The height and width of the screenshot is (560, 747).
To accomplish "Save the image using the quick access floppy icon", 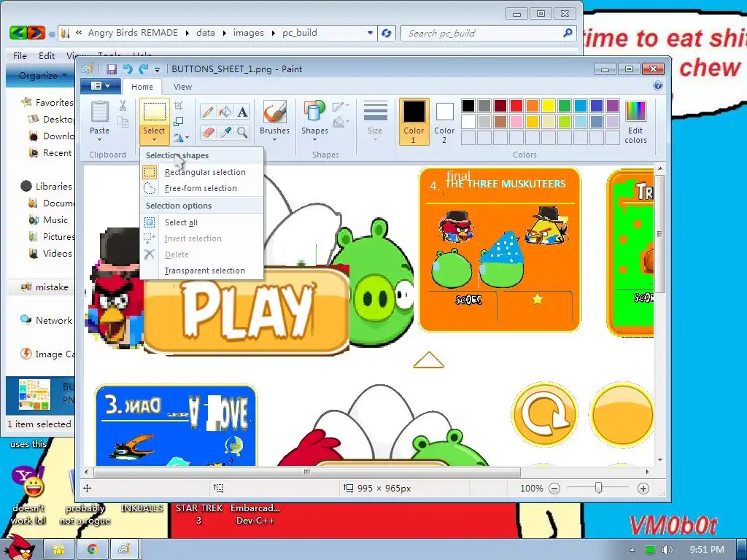I will point(112,69).
